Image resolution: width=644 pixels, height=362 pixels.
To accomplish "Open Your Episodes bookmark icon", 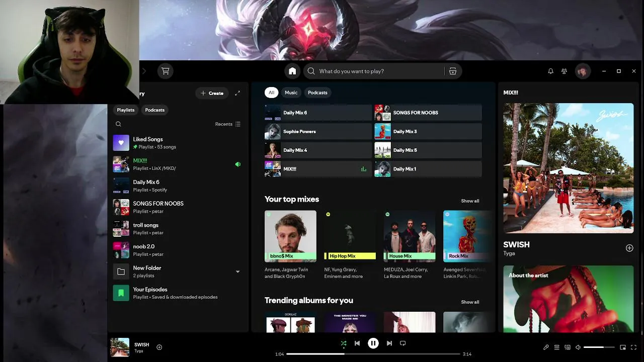I will pyautogui.click(x=121, y=293).
